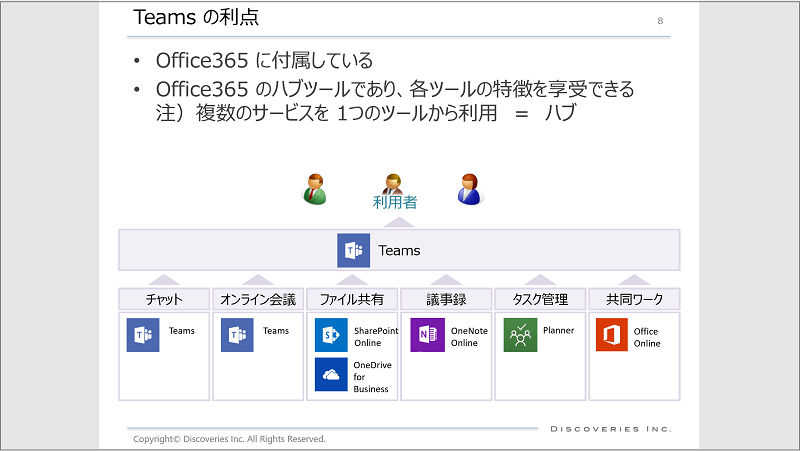This screenshot has width=800, height=451.
Task: Select the 共同ワーク header box
Action: coord(634,299)
